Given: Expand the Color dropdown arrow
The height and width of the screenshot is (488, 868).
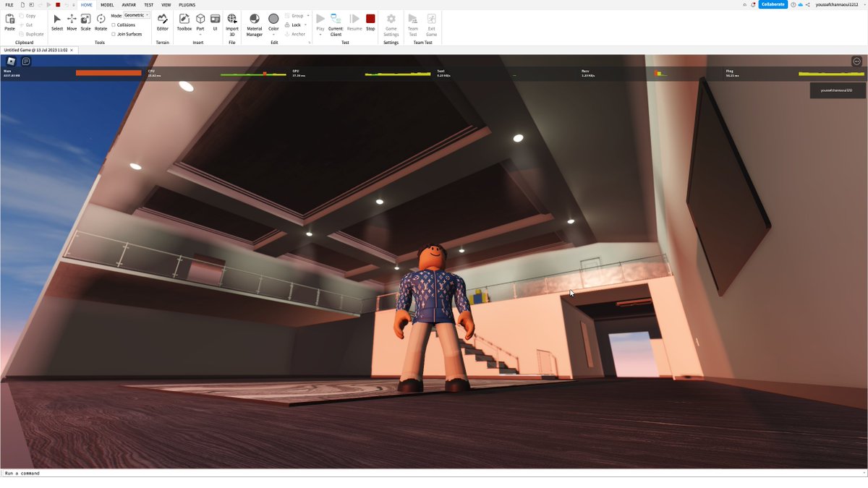Looking at the screenshot, I should (273, 34).
